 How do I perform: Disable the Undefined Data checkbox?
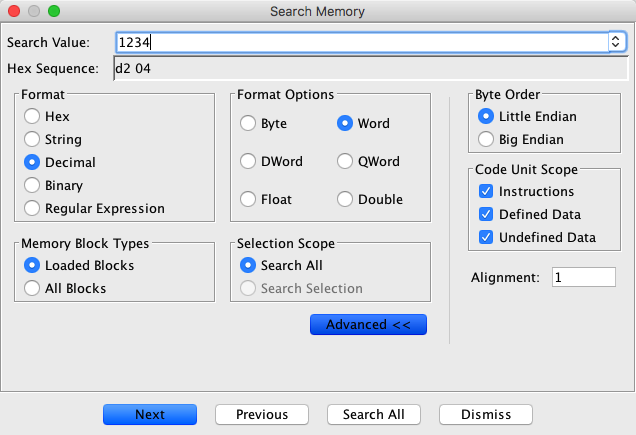pos(486,237)
